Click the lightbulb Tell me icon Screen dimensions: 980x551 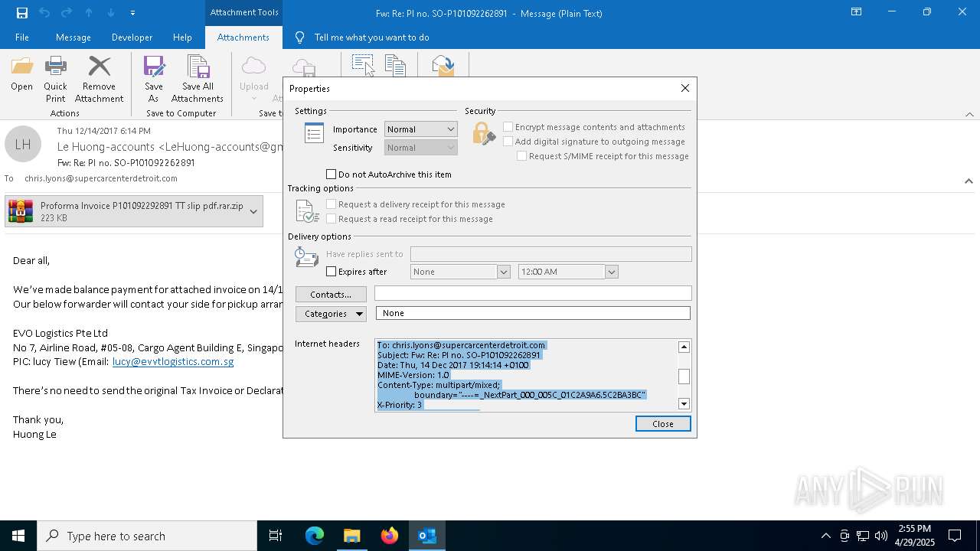point(300,37)
